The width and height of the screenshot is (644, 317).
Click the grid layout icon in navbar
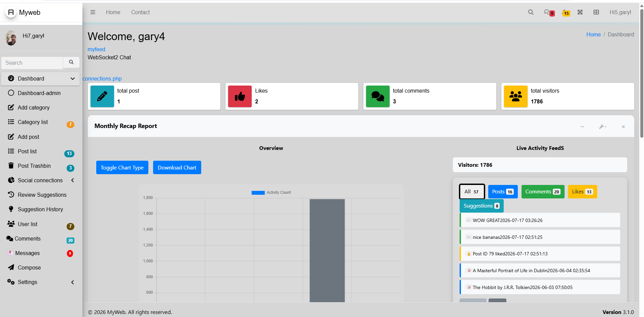tap(596, 12)
